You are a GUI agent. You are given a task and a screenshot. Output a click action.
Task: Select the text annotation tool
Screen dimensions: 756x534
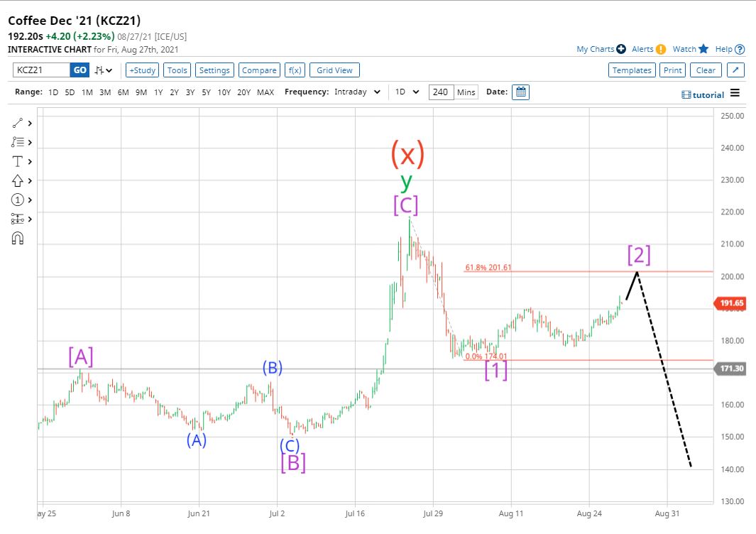17,161
